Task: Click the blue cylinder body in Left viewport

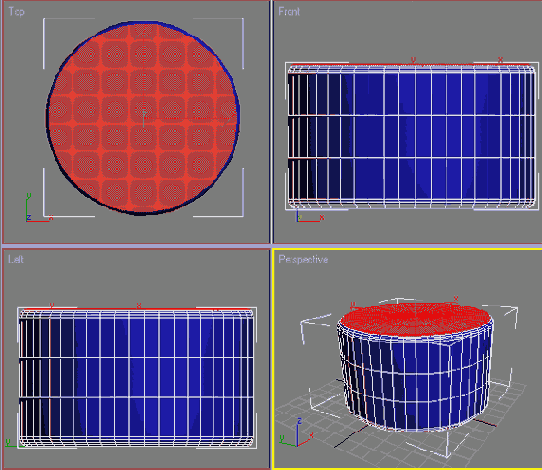Action: (x=137, y=377)
